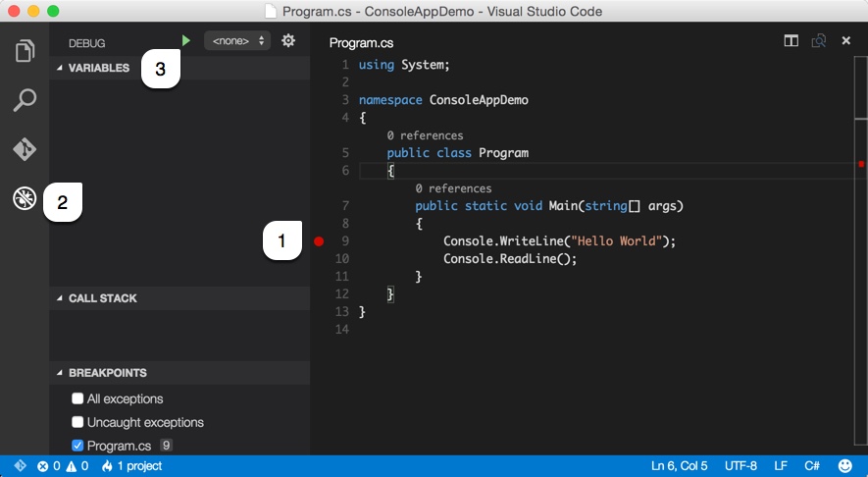Close the Program.cs editor with the X
This screenshot has height=477, width=868.
[x=845, y=40]
